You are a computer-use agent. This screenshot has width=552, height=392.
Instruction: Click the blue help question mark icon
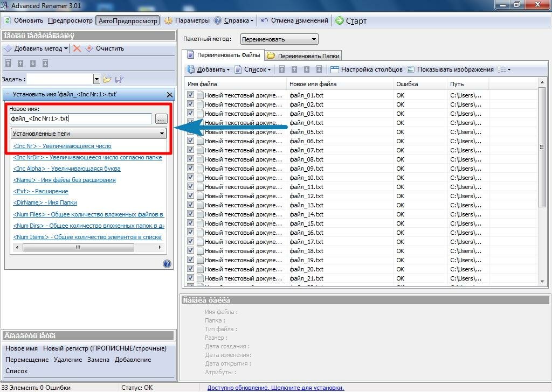click(167, 264)
